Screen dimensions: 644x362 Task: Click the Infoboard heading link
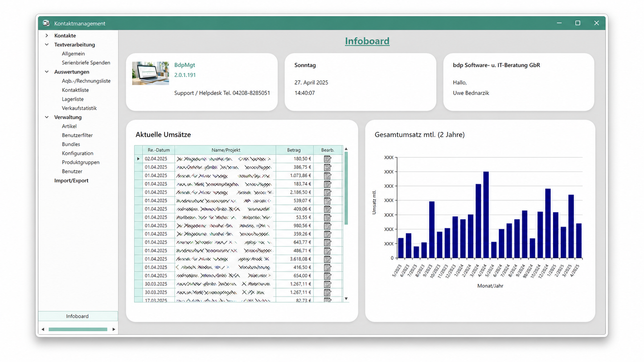[x=367, y=41]
